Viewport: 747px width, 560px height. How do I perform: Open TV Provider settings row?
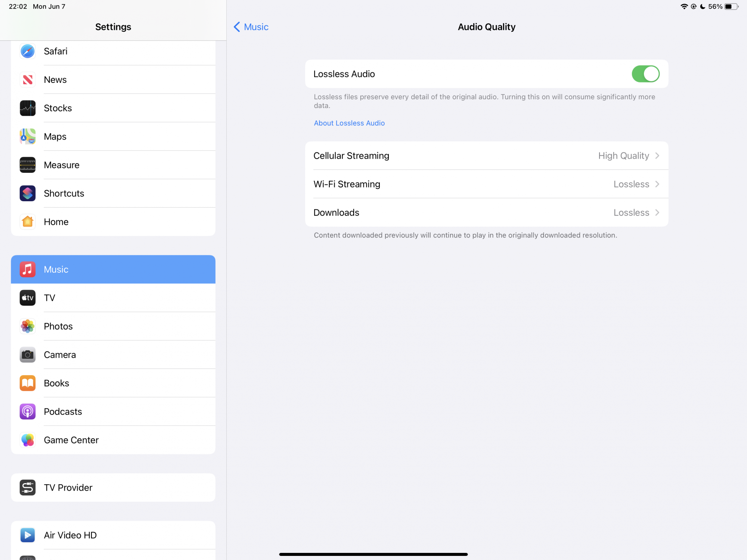pyautogui.click(x=113, y=488)
